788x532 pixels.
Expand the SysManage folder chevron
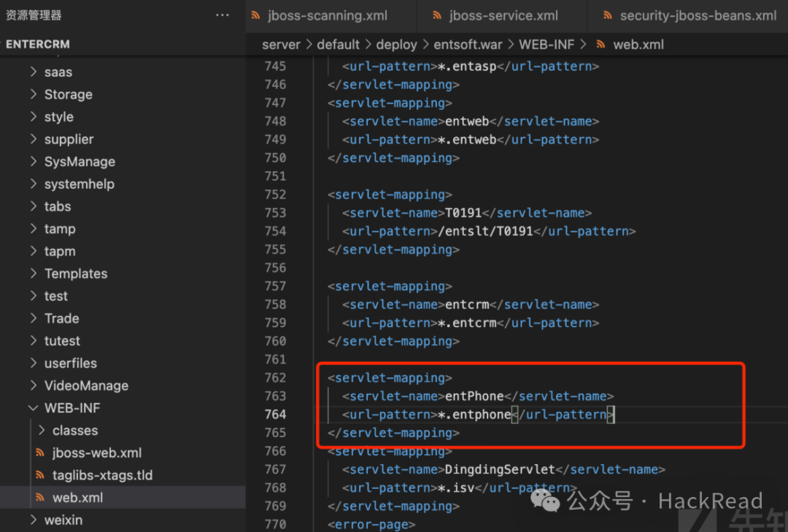[x=33, y=161]
